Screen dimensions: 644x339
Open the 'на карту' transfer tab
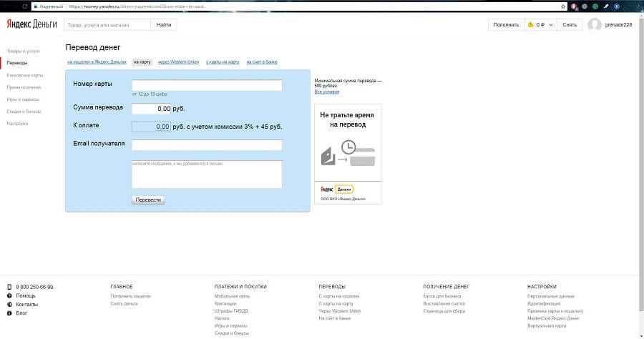point(142,62)
